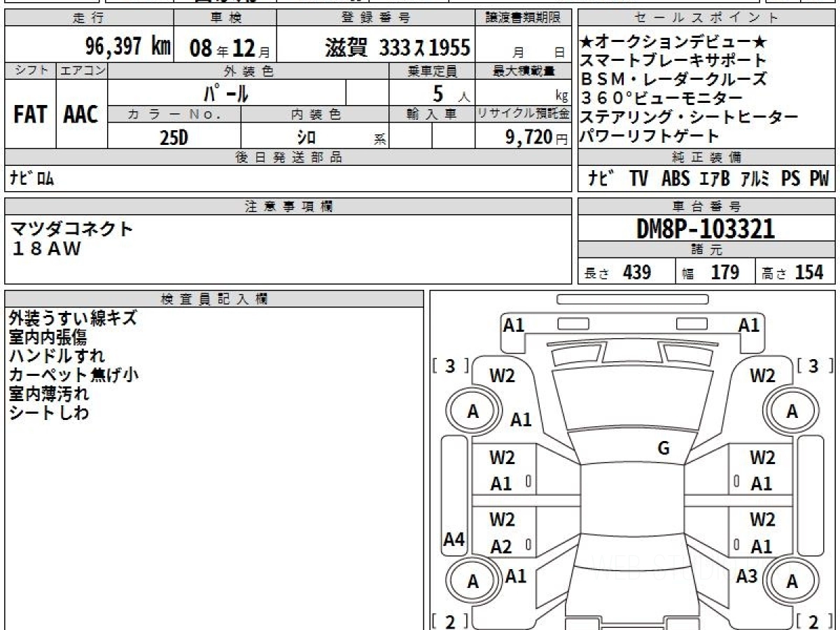This screenshot has height=630, width=840.
Task: Select ステアリング・シートヒーター sales point
Action: point(689,117)
